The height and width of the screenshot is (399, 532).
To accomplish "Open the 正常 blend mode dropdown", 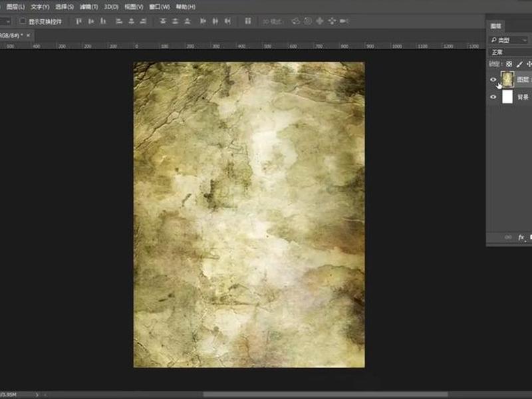I will (x=510, y=53).
